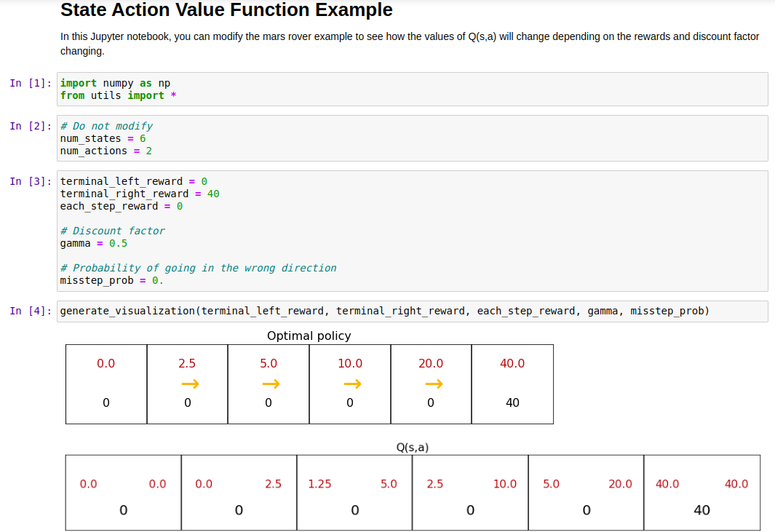The height and width of the screenshot is (532, 775).
Task: Place cursor in the import numpy line
Action: (x=115, y=83)
